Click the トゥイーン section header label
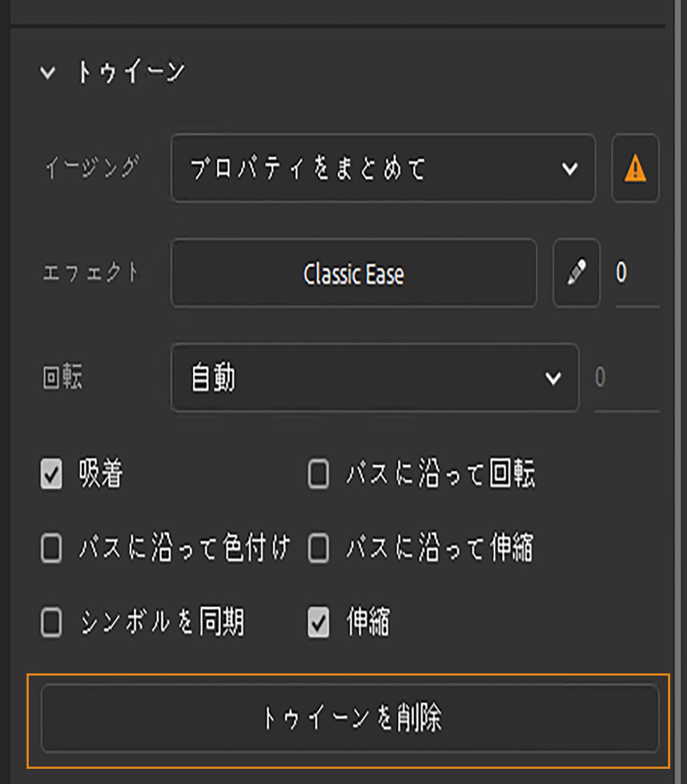The width and height of the screenshot is (687, 784). point(132,69)
